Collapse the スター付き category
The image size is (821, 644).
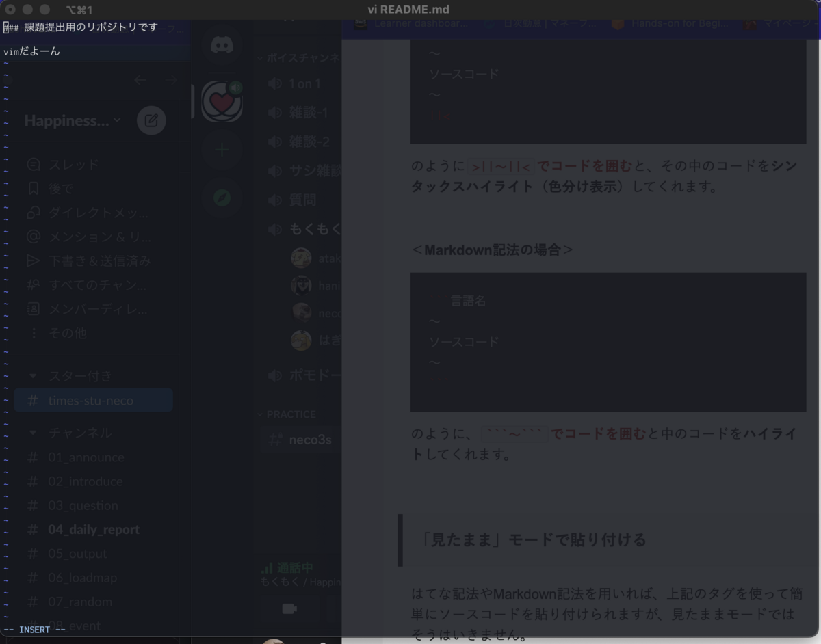[x=32, y=375]
